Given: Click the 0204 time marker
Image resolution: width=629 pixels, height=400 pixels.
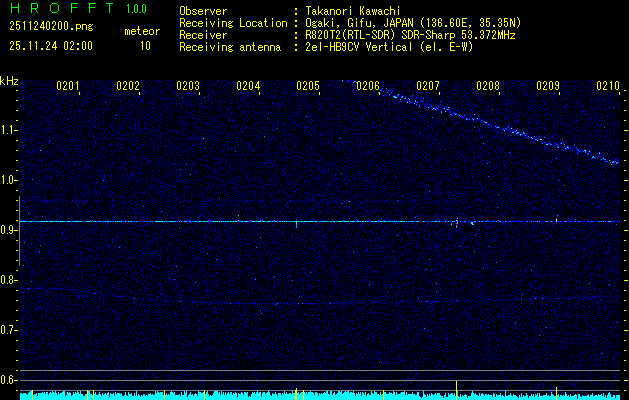Looking at the screenshot, I should point(248,86).
